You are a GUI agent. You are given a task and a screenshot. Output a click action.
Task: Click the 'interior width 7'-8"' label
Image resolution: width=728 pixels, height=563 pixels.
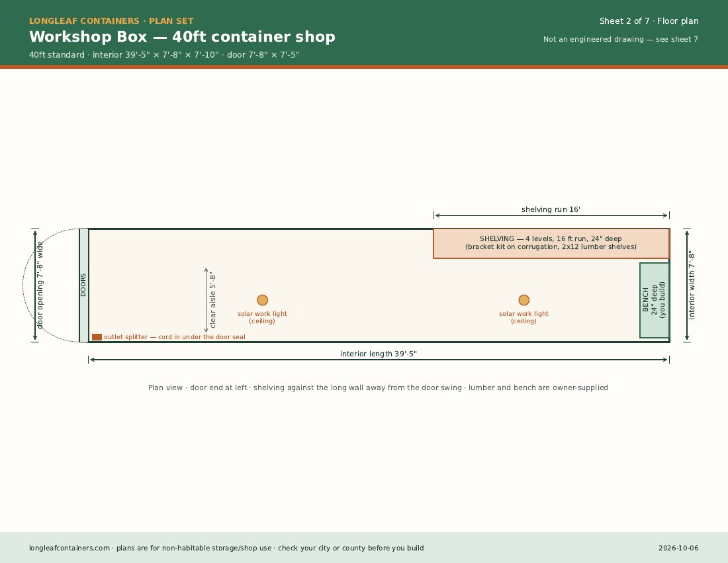(x=692, y=285)
